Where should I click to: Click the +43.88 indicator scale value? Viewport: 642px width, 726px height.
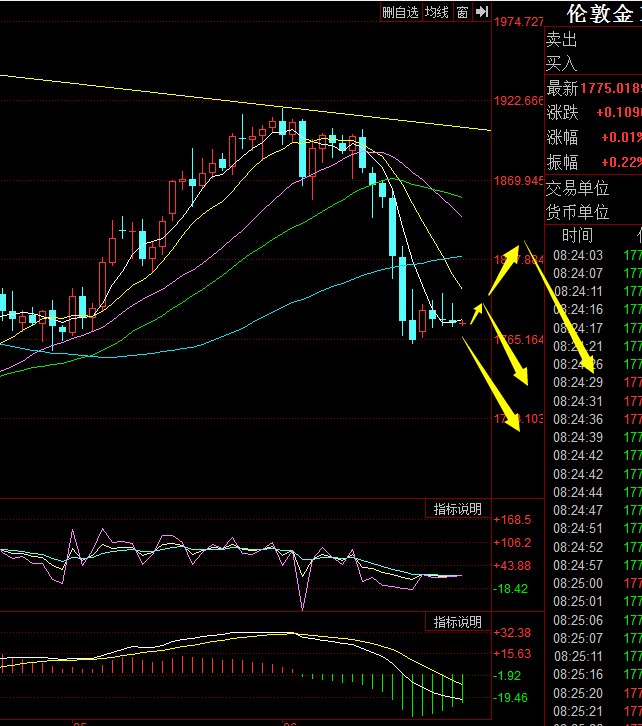(x=512, y=565)
